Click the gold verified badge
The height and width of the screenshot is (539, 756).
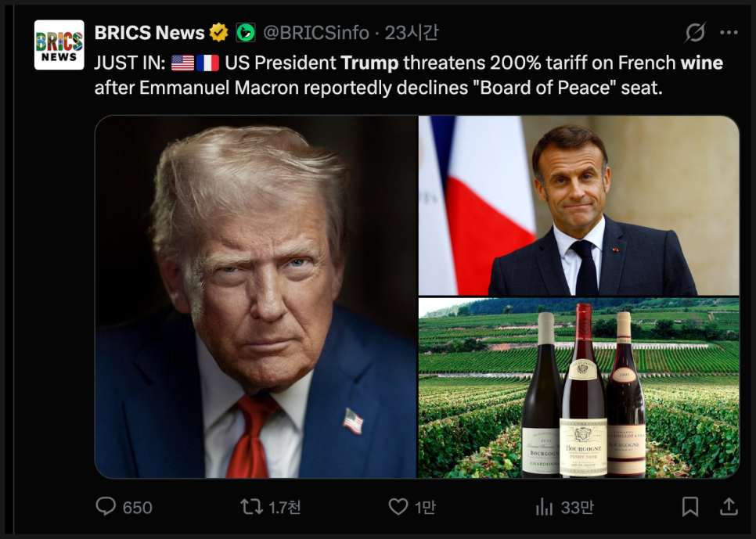point(219,33)
